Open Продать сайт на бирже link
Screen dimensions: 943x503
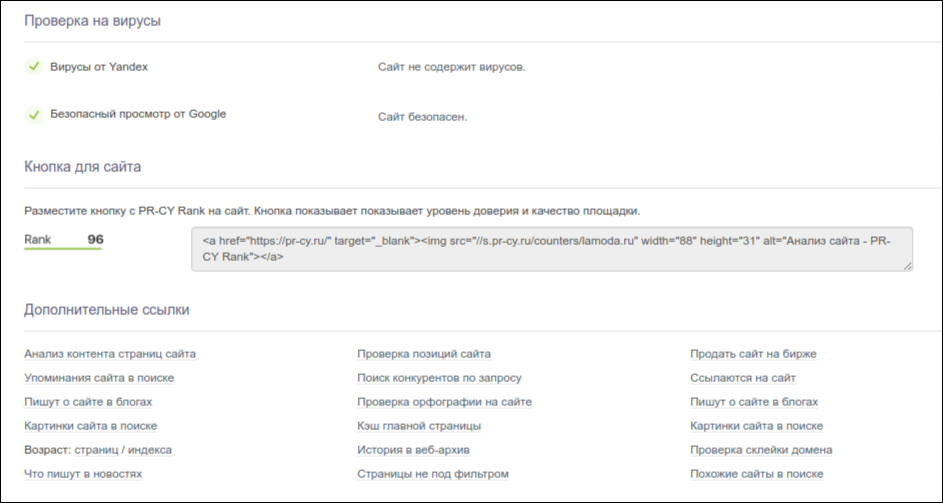[x=753, y=354]
